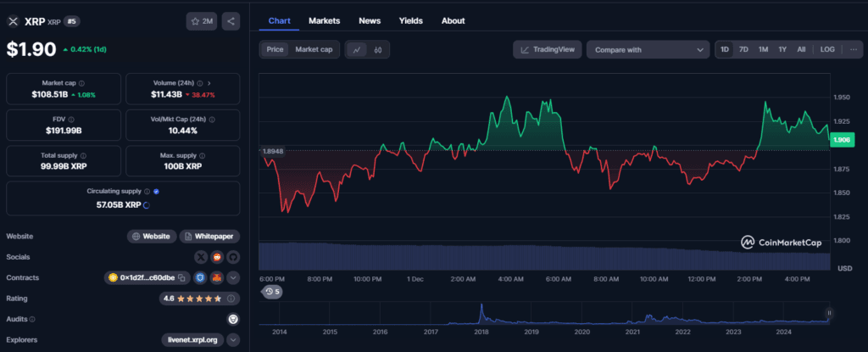This screenshot has width=868, height=352.
Task: Click the $108.51B market cap value
Action: (50, 95)
